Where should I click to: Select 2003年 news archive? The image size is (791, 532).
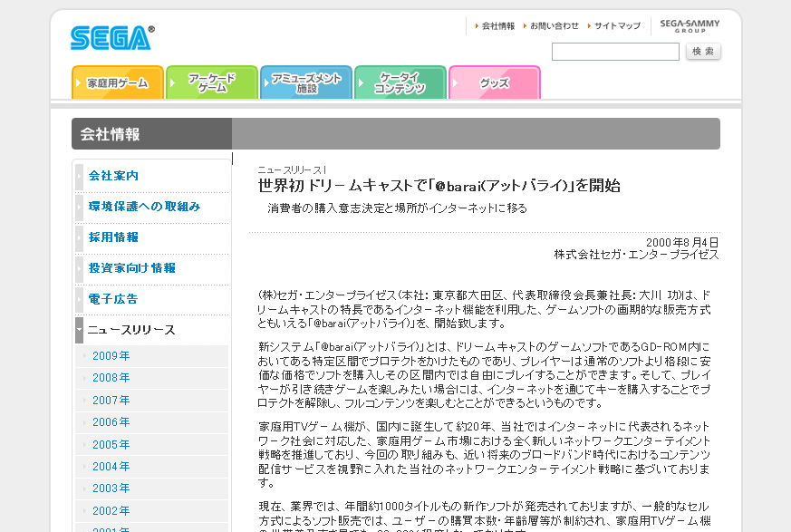click(x=111, y=488)
